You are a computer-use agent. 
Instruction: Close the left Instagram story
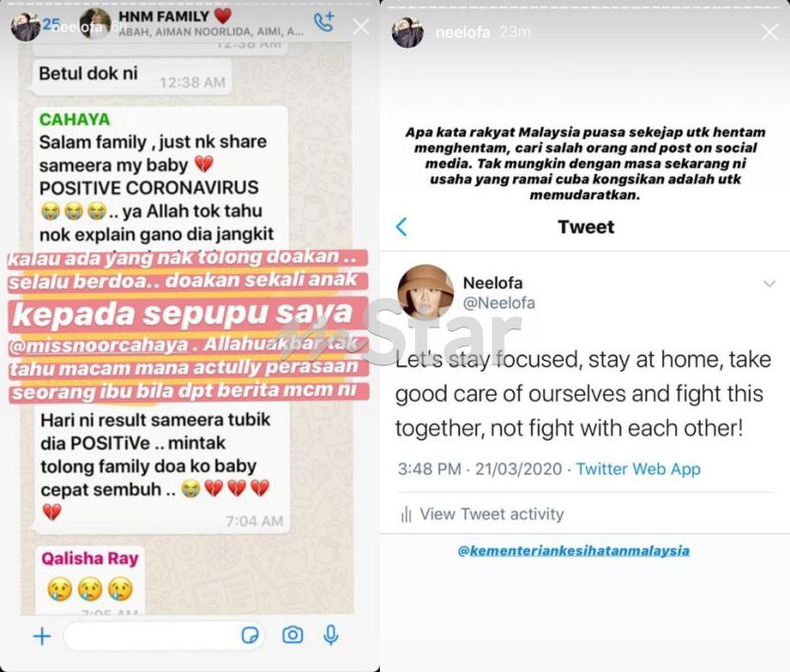(361, 27)
